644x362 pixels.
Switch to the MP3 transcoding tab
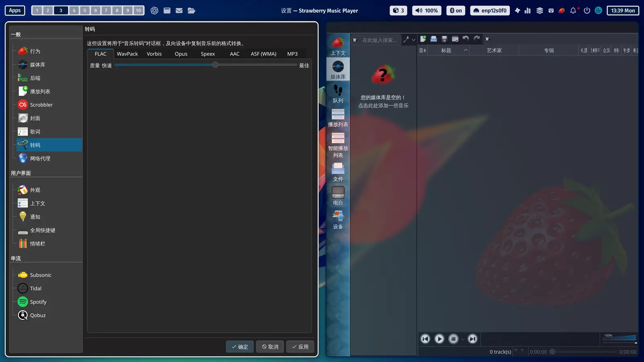tap(293, 54)
